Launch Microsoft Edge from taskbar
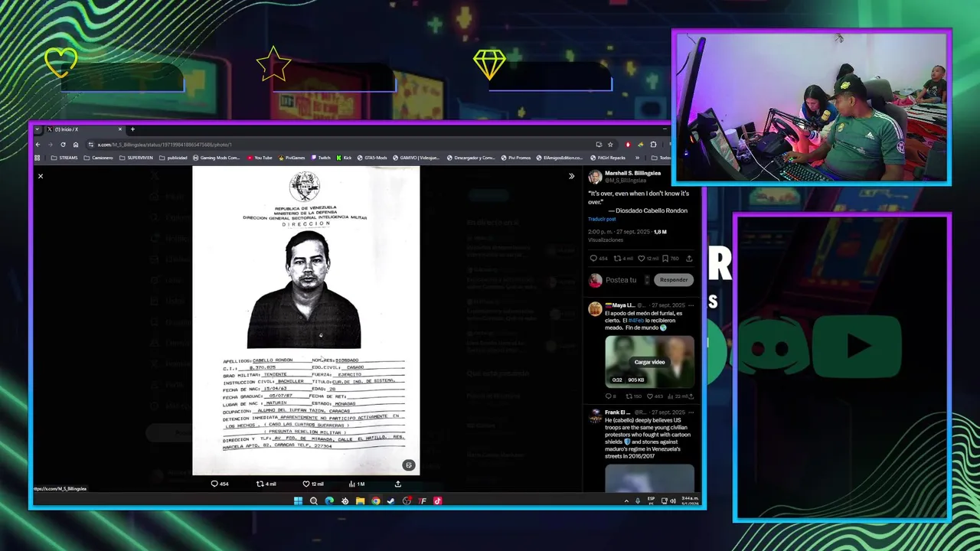 coord(329,501)
